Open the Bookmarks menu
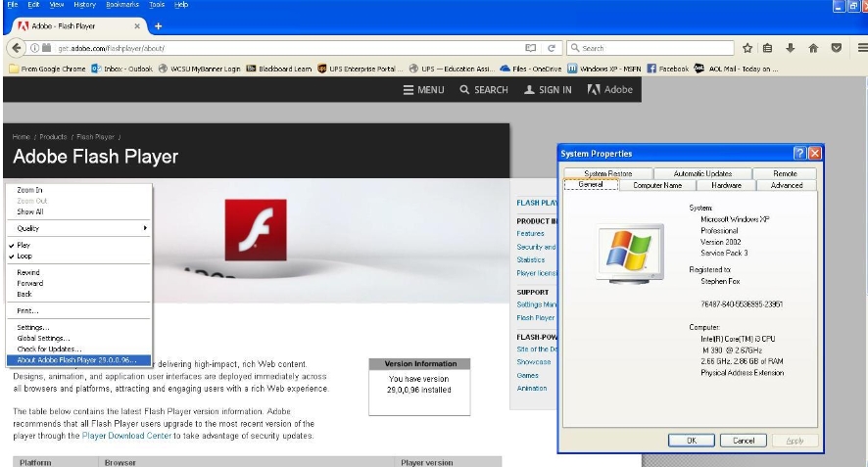This screenshot has width=868, height=467. 122,5
